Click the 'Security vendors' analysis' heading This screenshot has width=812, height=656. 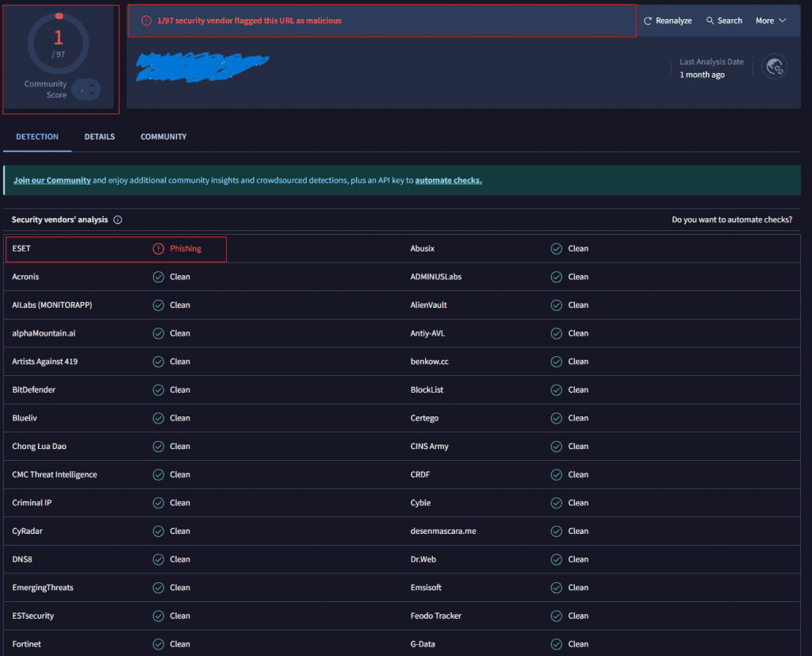[60, 220]
